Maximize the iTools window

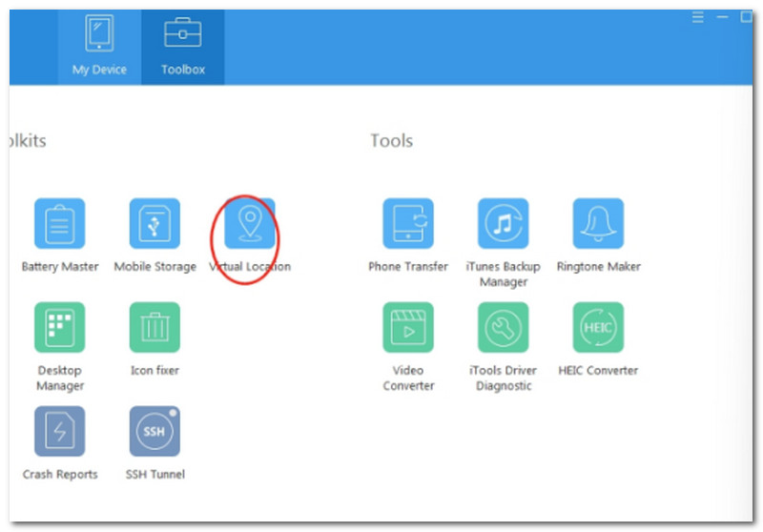[x=746, y=17]
